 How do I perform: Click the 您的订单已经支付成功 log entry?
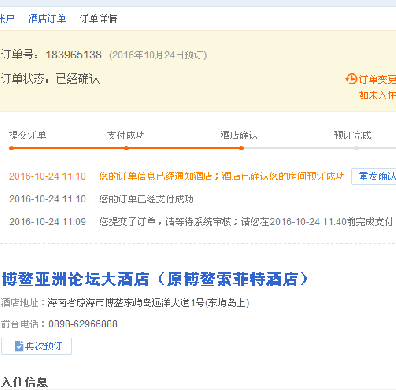click(146, 199)
